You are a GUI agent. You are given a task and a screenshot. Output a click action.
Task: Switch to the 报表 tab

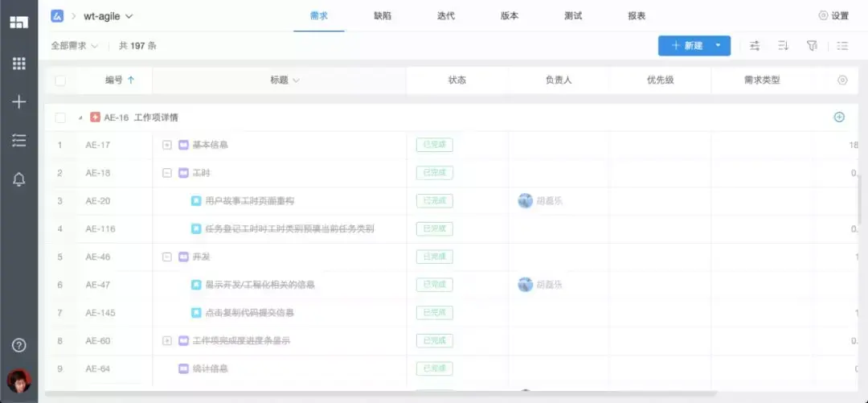pyautogui.click(x=637, y=16)
